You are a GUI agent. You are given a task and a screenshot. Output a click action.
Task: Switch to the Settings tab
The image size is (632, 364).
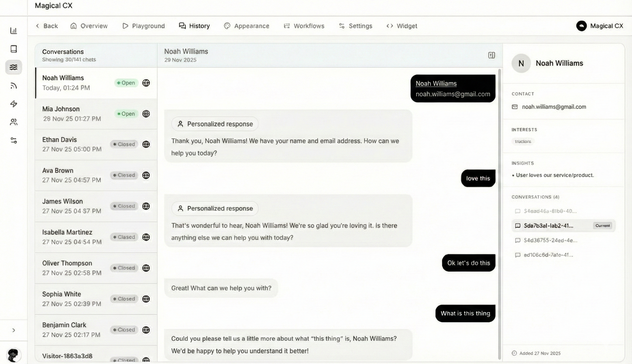(x=355, y=26)
